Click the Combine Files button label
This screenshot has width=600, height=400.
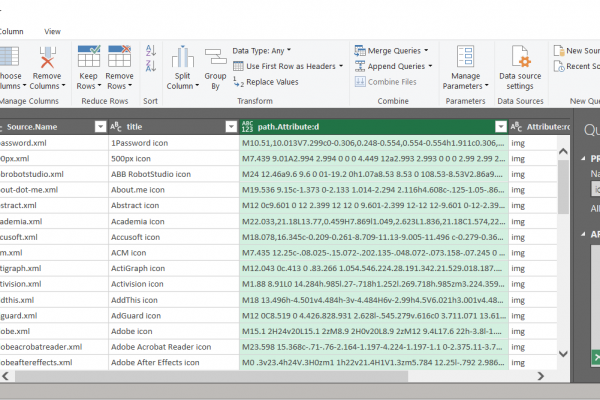tap(392, 82)
